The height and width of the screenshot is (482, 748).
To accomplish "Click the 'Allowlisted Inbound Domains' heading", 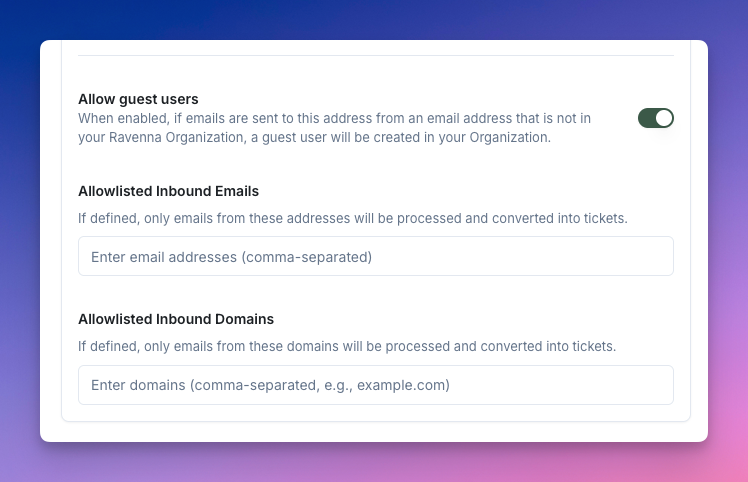I will coord(176,319).
